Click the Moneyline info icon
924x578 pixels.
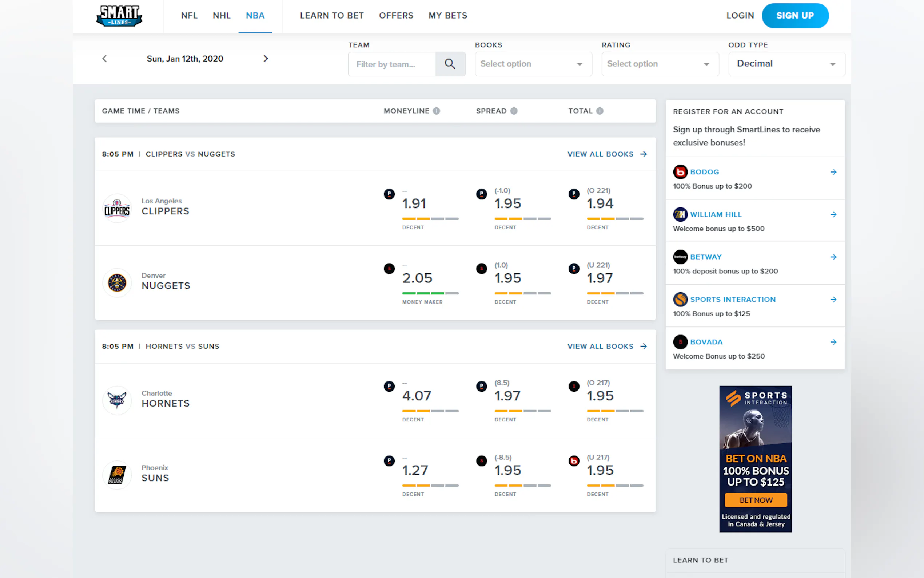point(436,111)
